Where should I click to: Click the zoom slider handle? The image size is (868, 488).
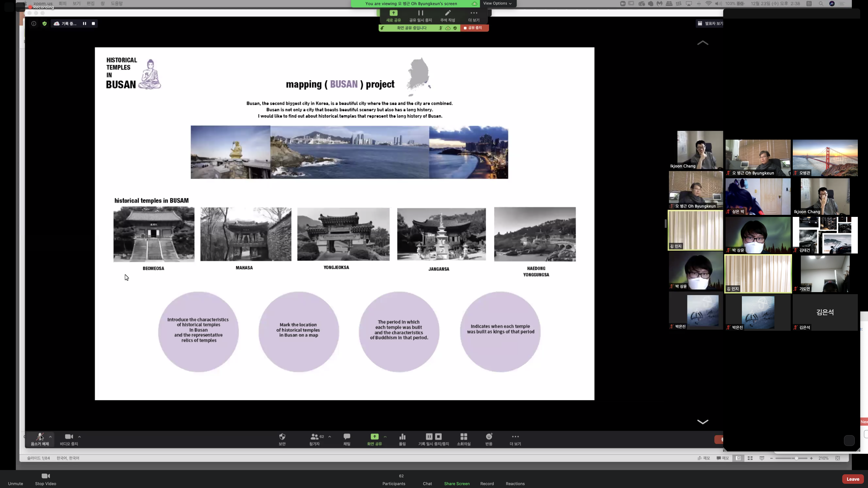(x=796, y=458)
